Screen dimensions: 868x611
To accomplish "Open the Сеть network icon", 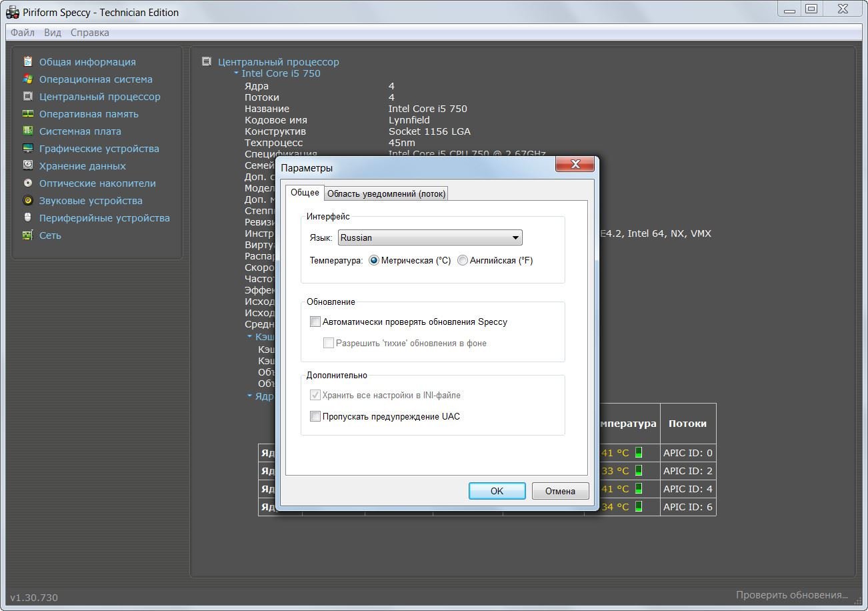I will 28,235.
